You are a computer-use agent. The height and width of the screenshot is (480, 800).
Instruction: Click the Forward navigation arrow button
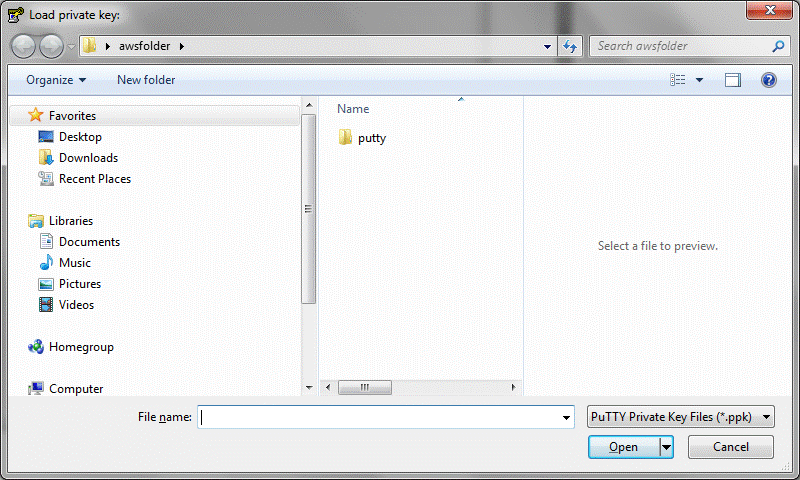tap(52, 46)
